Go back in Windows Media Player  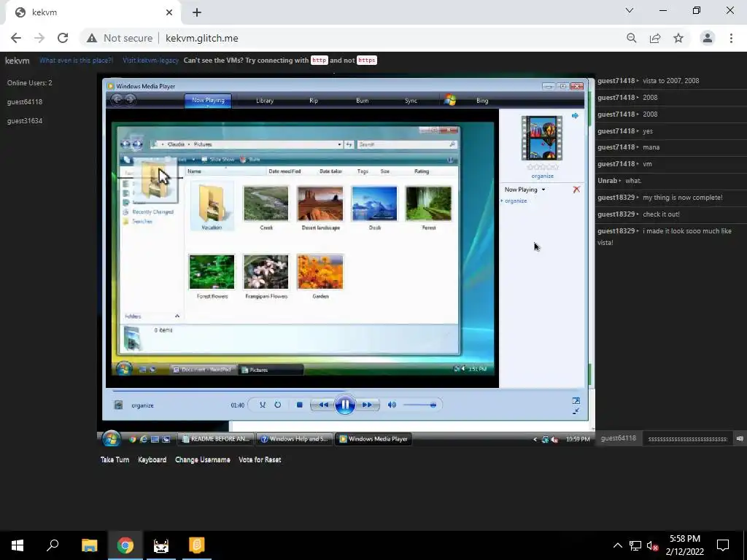tap(116, 99)
